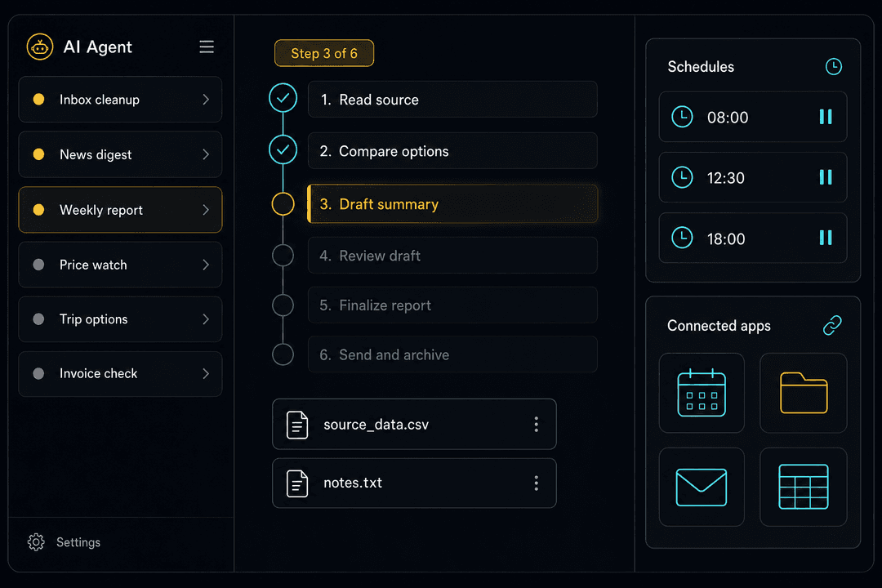Select step 2 Compare options

[452, 151]
